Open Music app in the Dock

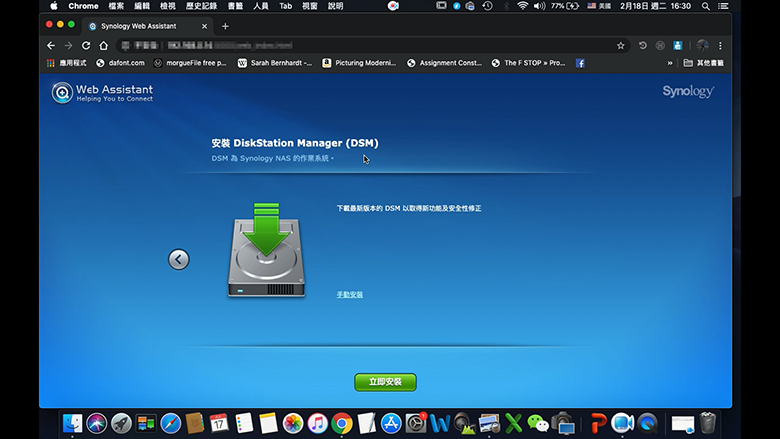tap(317, 424)
